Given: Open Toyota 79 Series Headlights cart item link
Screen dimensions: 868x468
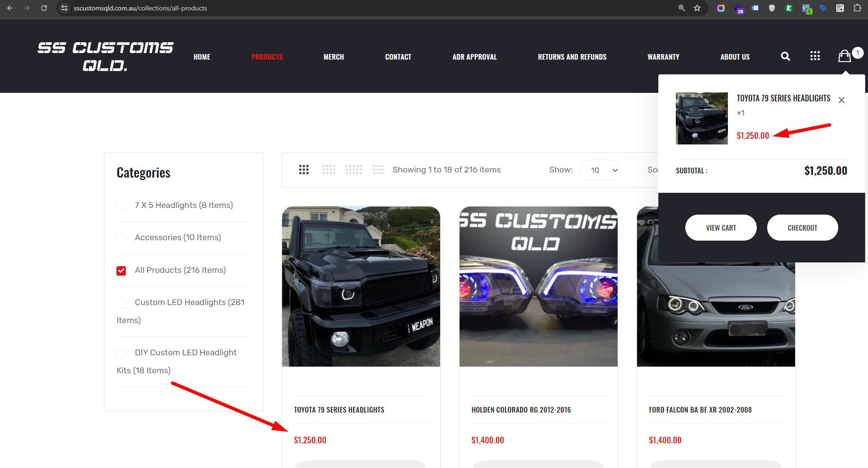Looking at the screenshot, I should (783, 98).
